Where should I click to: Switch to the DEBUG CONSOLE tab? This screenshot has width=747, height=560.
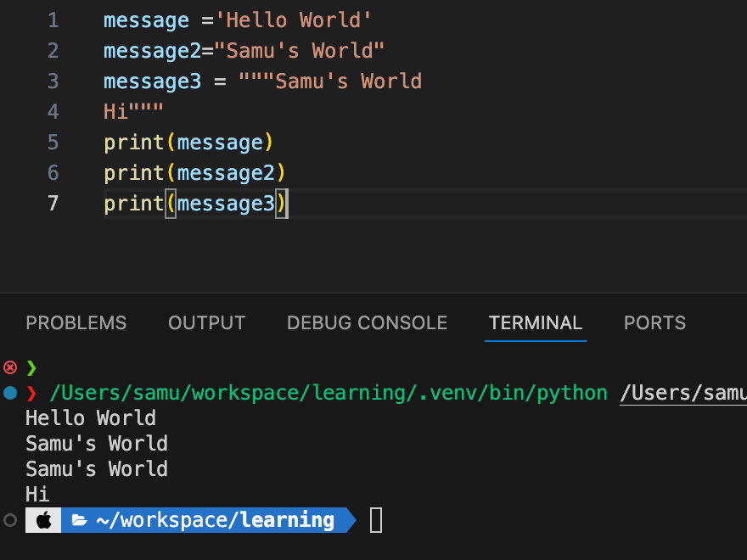tap(367, 323)
